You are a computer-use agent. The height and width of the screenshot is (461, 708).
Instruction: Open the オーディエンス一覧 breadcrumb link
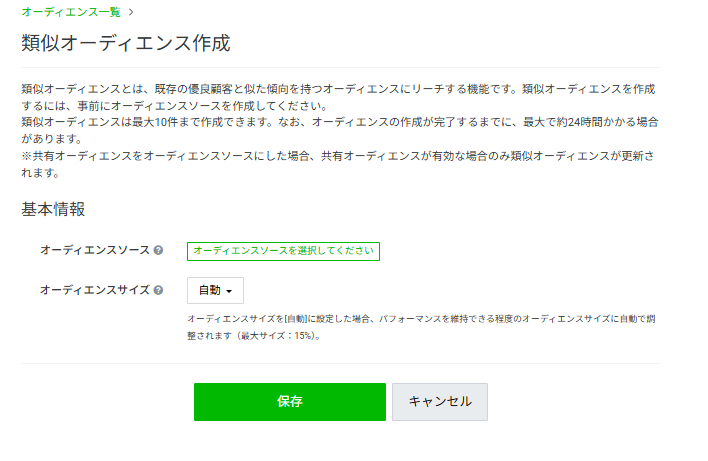[70, 12]
